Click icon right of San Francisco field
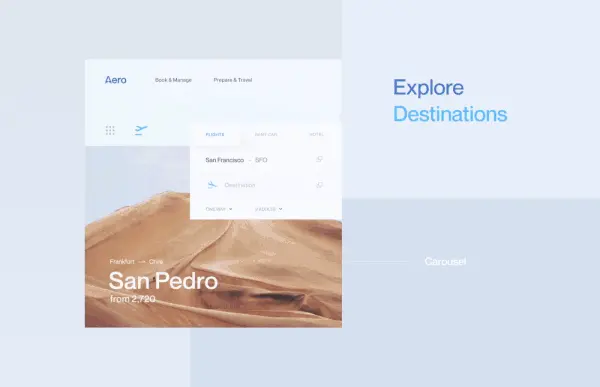The width and height of the screenshot is (600, 387). coord(319,159)
